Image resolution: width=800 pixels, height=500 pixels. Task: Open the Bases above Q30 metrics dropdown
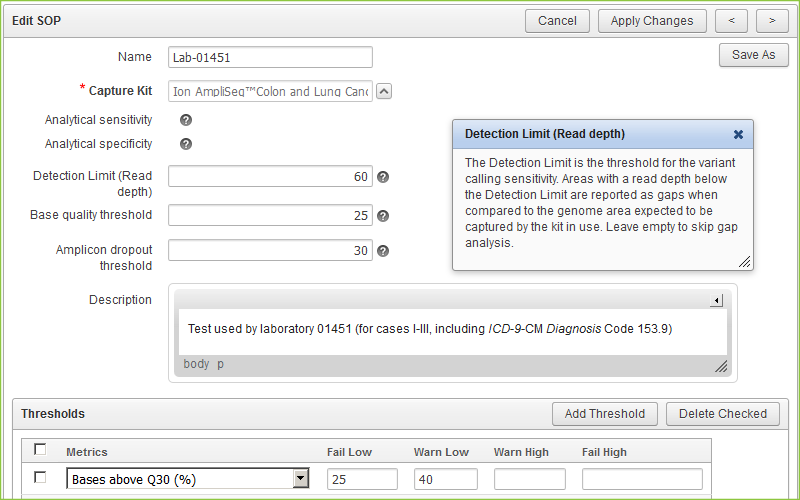[x=301, y=479]
